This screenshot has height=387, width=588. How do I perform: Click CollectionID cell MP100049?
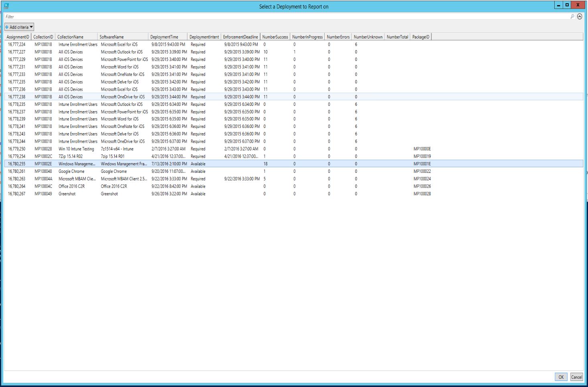[x=43, y=194]
